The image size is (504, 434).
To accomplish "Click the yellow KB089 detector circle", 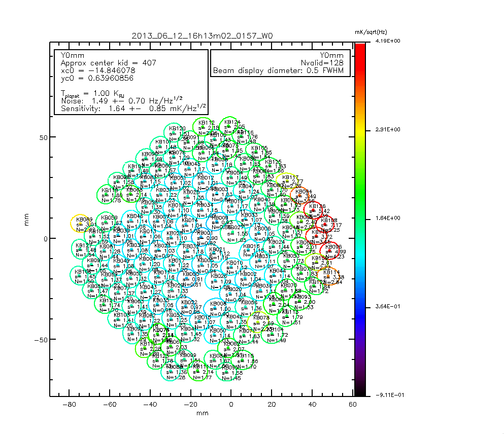I will 79,223.
